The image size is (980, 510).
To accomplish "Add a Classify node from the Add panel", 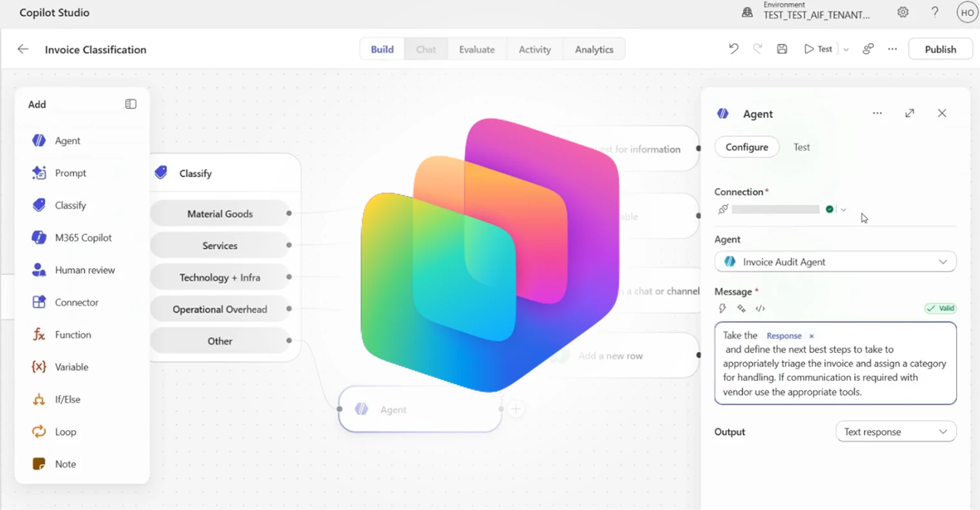I will click(x=59, y=205).
